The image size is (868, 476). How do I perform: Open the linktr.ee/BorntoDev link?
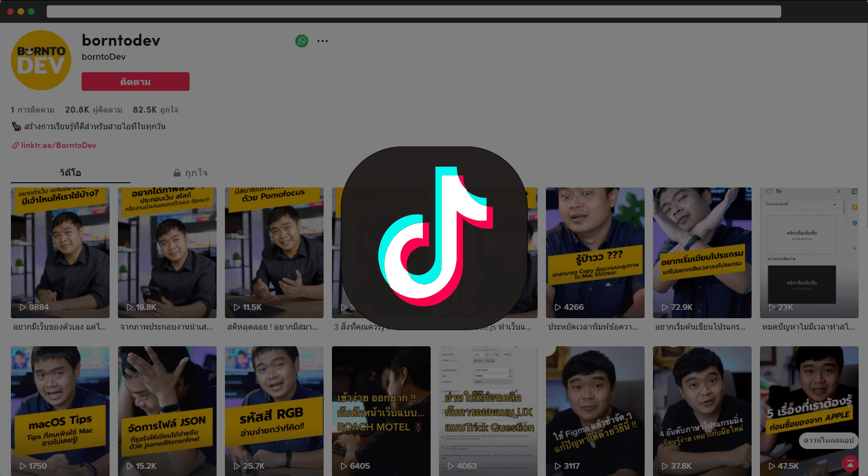pos(59,145)
